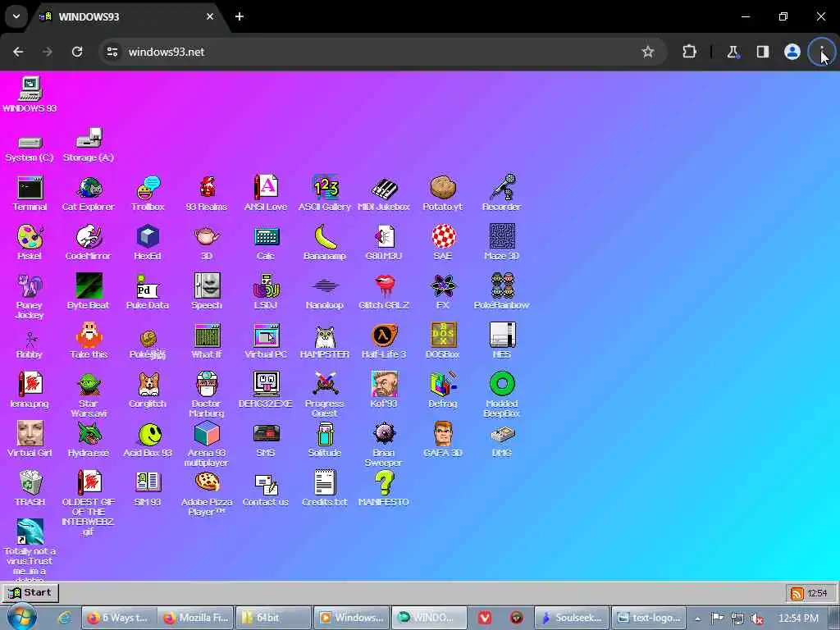The width and height of the screenshot is (840, 630).
Task: Go back to previous page
Action: [x=18, y=52]
